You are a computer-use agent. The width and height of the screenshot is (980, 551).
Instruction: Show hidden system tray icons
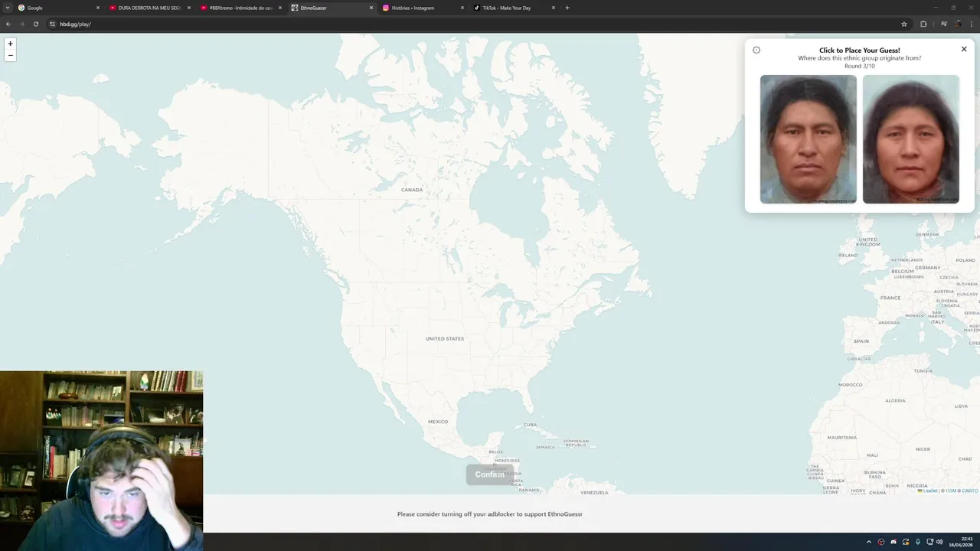tap(868, 542)
